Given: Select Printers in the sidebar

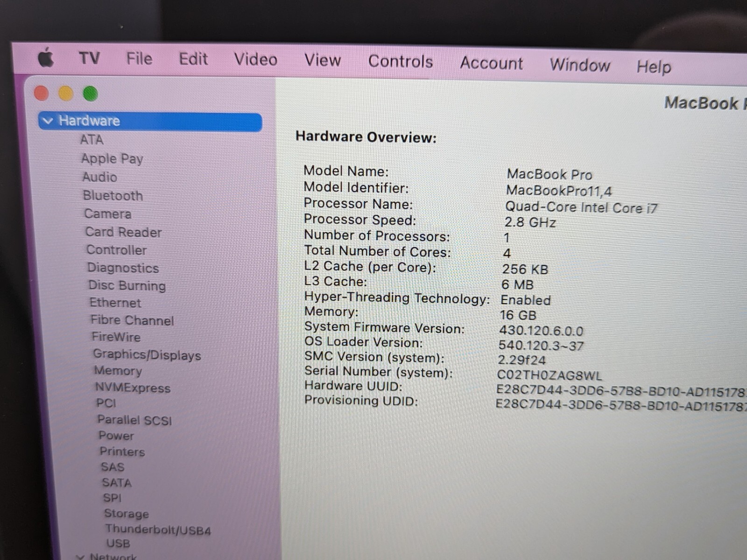Looking at the screenshot, I should pyautogui.click(x=122, y=451).
